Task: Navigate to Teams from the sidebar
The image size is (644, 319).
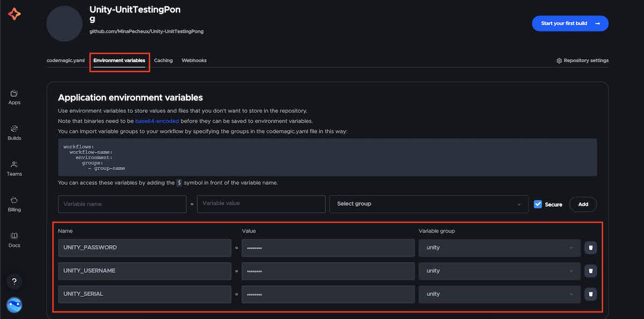Action: pyautogui.click(x=14, y=169)
